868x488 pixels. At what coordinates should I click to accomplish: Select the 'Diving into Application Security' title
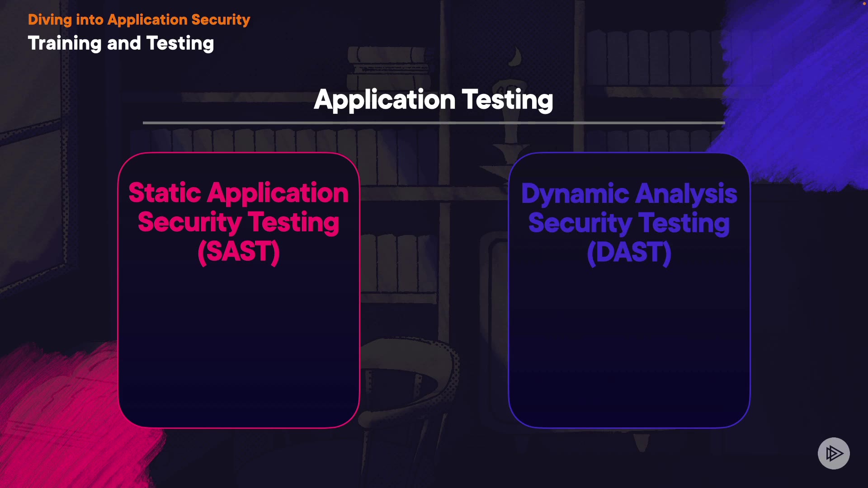[139, 20]
